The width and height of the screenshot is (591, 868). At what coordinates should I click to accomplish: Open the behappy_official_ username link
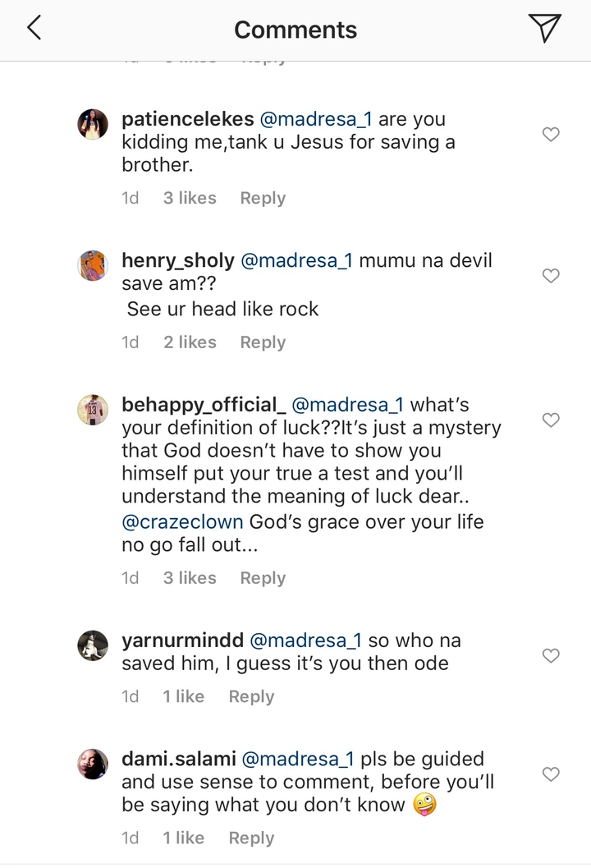tap(204, 404)
